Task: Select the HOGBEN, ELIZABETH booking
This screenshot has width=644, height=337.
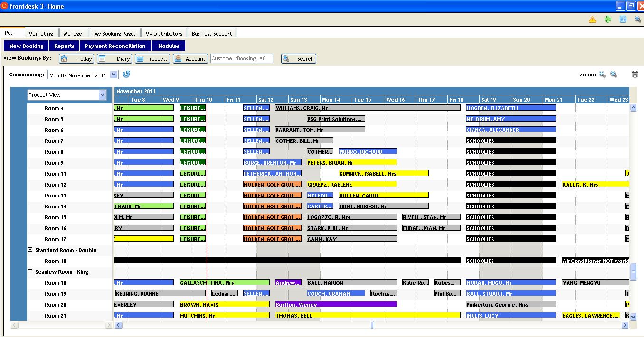Action: tap(511, 108)
